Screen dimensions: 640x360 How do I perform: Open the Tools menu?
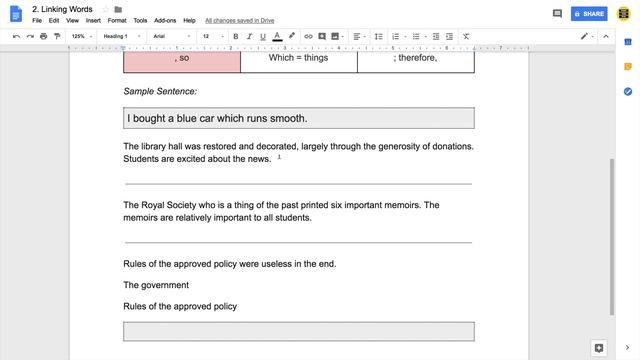tap(140, 20)
